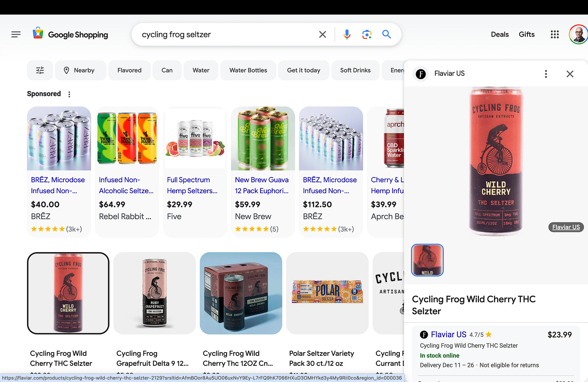Open Flaviar US seller offer link

448,334
